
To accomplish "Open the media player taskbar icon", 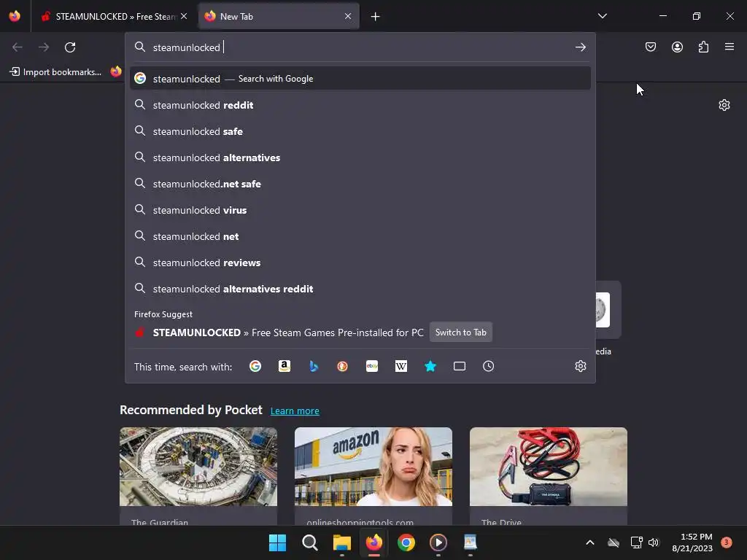I will tap(438, 542).
